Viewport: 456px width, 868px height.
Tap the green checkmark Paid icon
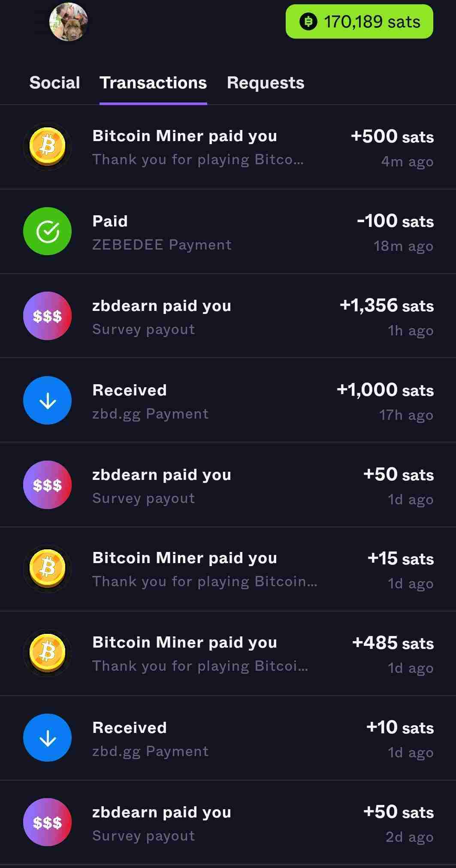47,231
